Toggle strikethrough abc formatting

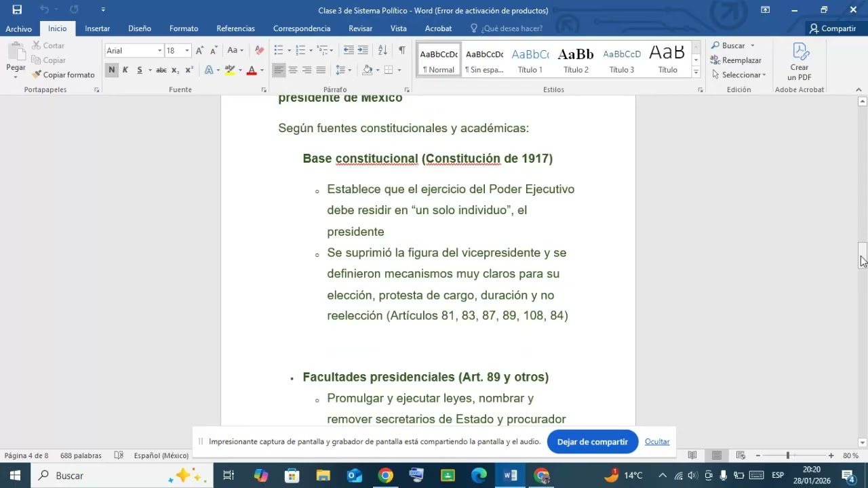click(x=161, y=70)
